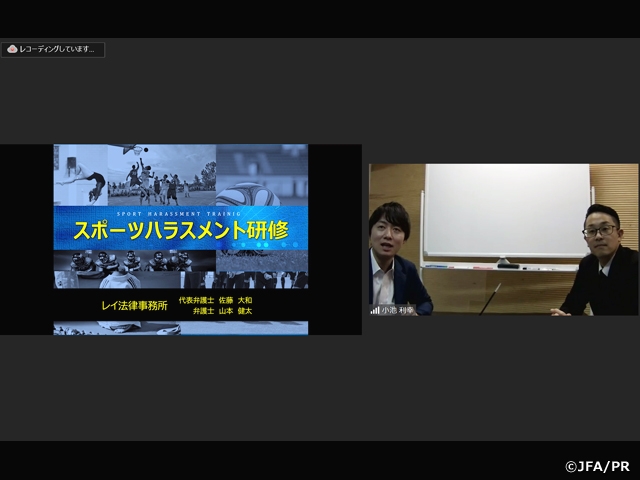This screenshot has height=480, width=640.
Task: Click the 弁護士 山本 健太 line
Action: [222, 312]
